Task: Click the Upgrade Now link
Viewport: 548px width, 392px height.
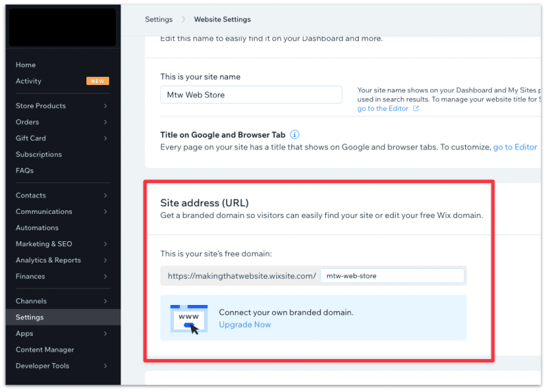Action: pyautogui.click(x=245, y=325)
